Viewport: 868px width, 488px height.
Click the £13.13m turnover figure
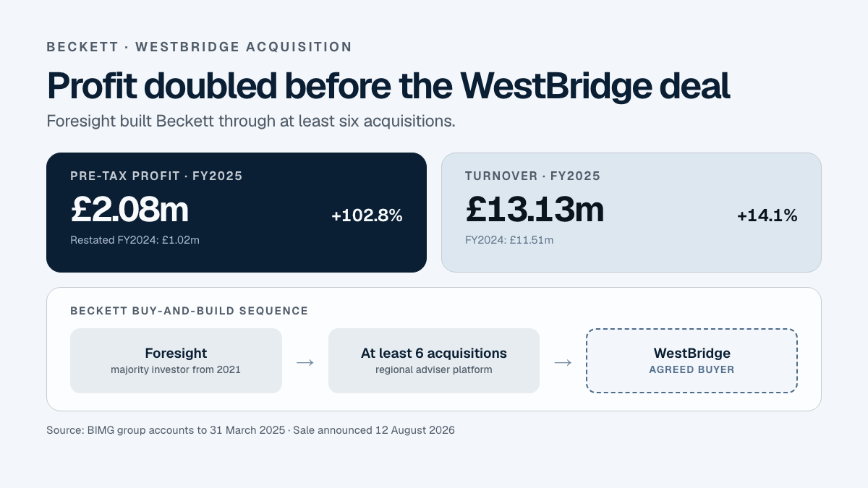click(535, 210)
